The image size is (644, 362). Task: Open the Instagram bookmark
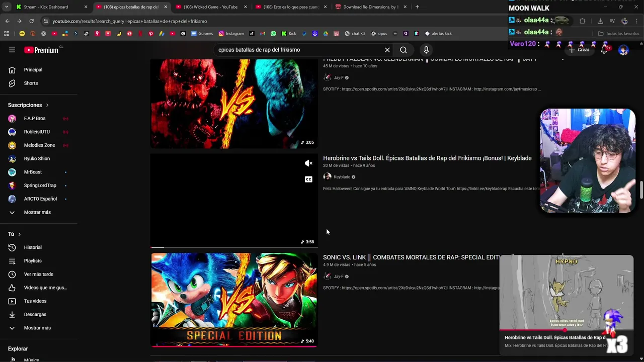(x=231, y=34)
